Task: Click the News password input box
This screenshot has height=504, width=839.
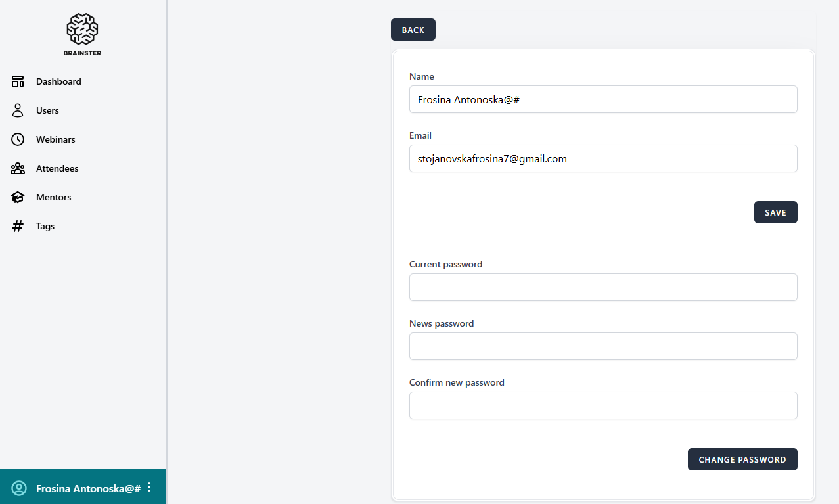Action: [602, 346]
